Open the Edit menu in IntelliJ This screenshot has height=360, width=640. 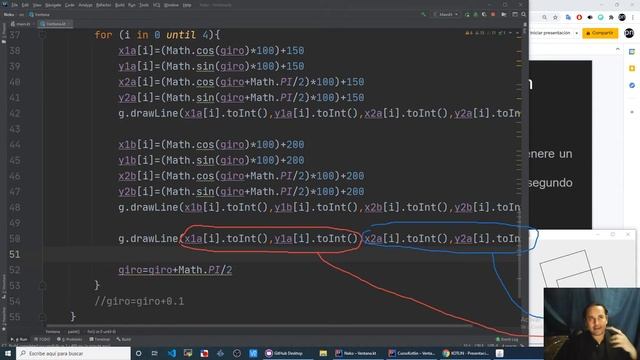click(25, 5)
